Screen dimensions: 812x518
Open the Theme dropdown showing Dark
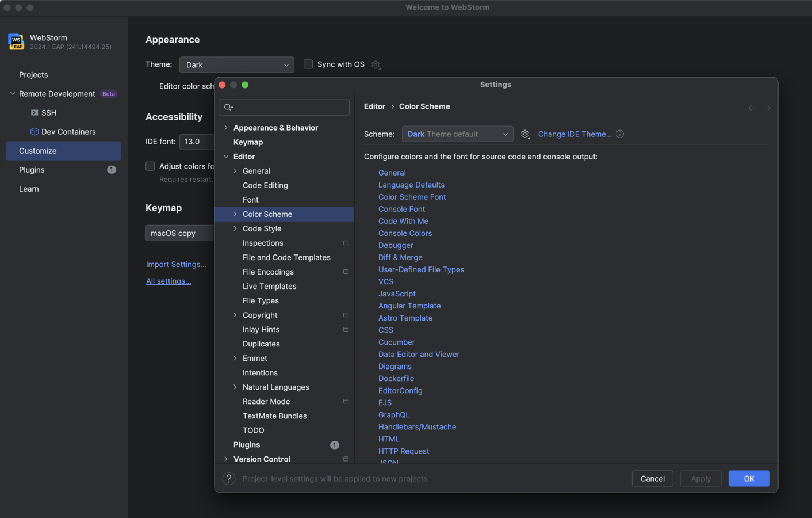(236, 64)
